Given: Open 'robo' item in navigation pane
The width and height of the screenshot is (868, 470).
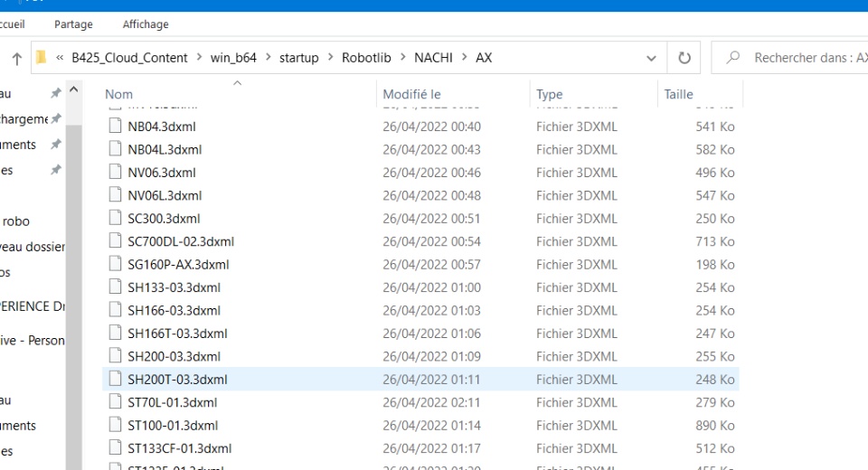Looking at the screenshot, I should (15, 221).
